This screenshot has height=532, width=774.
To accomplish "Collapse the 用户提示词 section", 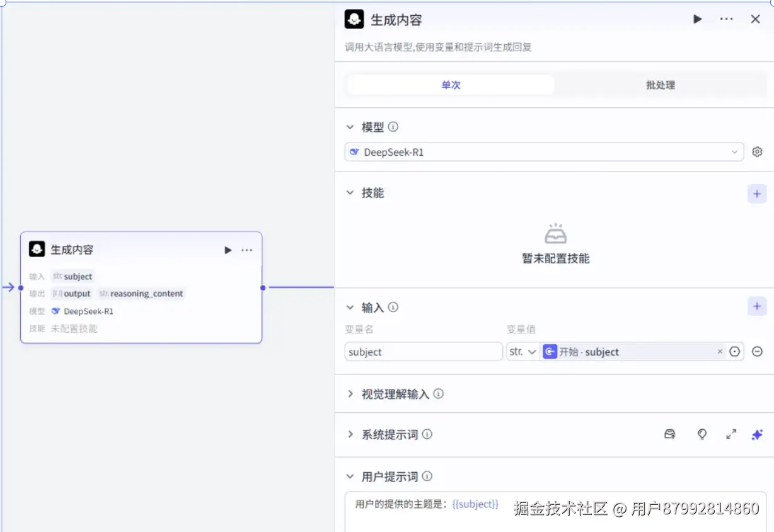I will click(x=350, y=477).
